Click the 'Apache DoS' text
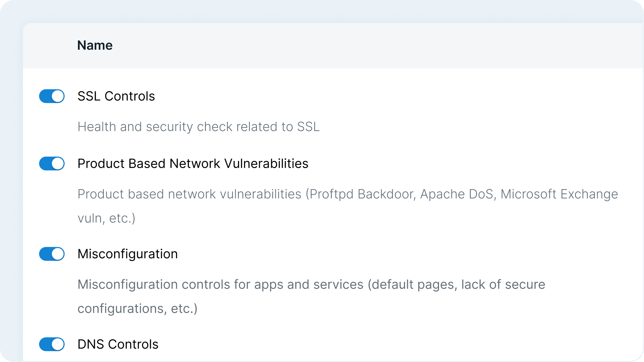The width and height of the screenshot is (644, 362). pos(457,194)
